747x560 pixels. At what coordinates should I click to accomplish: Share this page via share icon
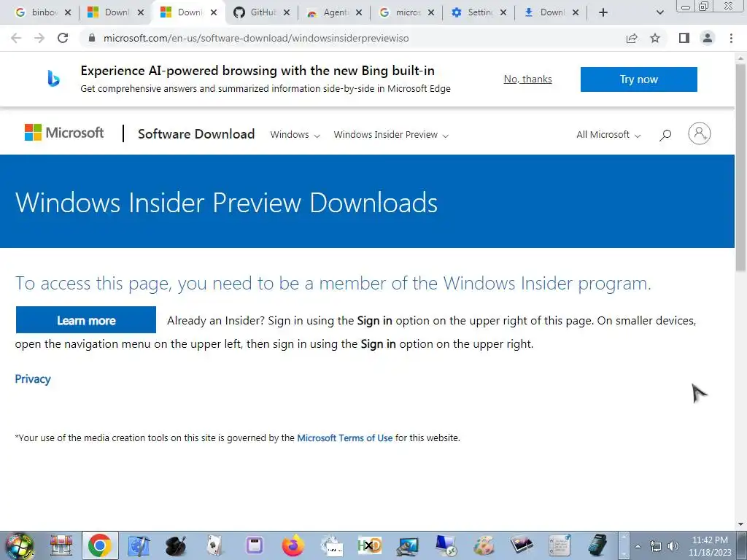click(632, 38)
